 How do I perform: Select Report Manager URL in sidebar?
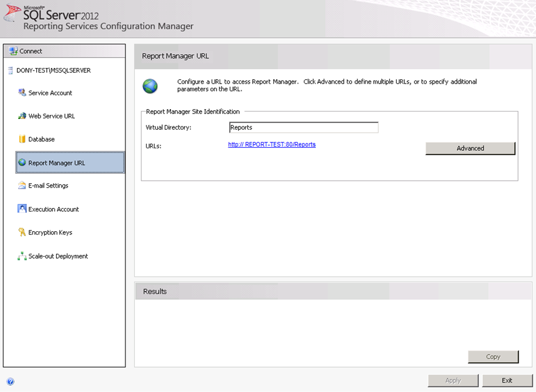tap(57, 163)
